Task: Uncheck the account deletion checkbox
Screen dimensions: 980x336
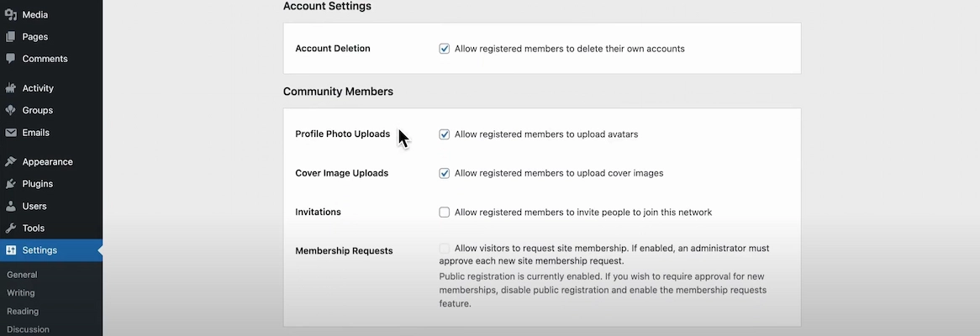Action: 445,49
